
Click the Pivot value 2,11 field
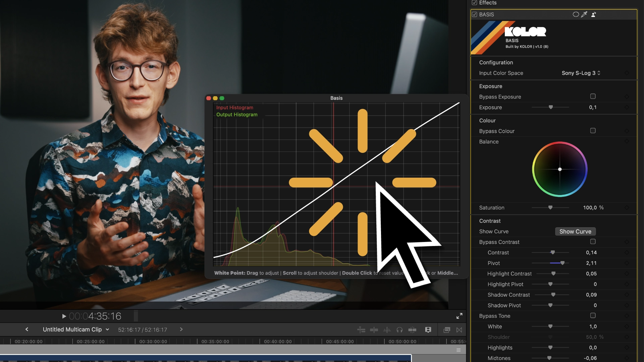coord(591,263)
